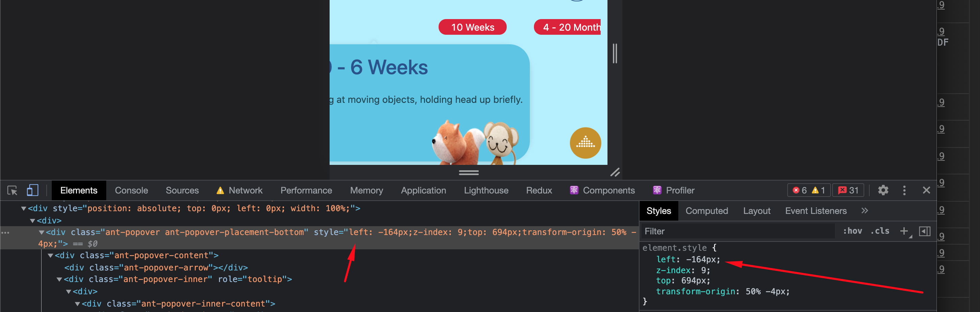Viewport: 980px width, 312px height.
Task: Open the Lighthouse tab
Action: tap(486, 190)
